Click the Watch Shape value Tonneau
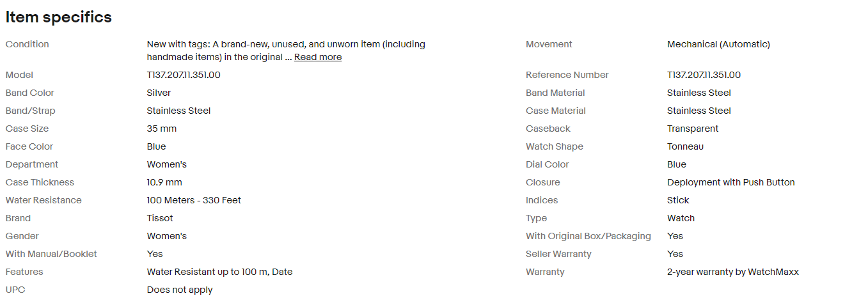 [685, 146]
